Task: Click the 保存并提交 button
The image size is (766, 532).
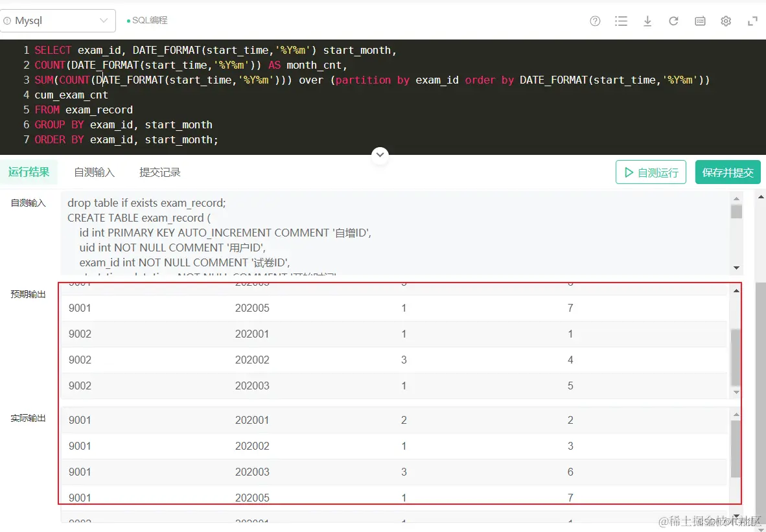Action: (728, 172)
